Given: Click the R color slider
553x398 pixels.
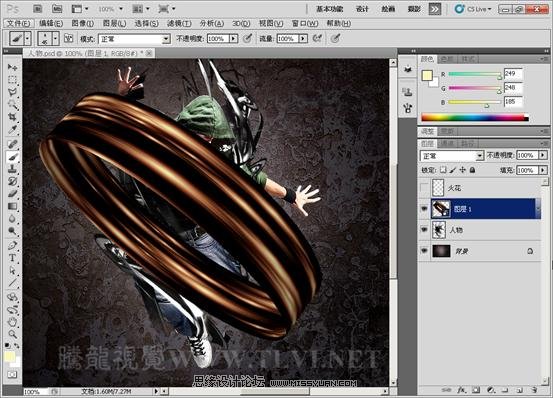Looking at the screenshot, I should (475, 74).
